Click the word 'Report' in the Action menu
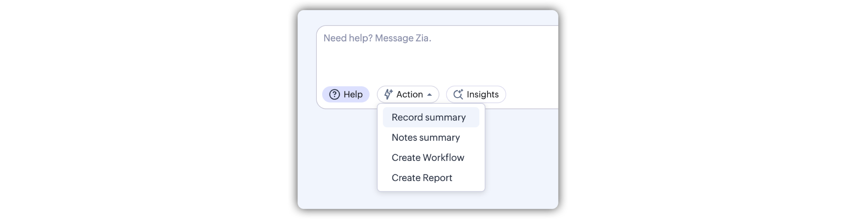 (x=437, y=178)
